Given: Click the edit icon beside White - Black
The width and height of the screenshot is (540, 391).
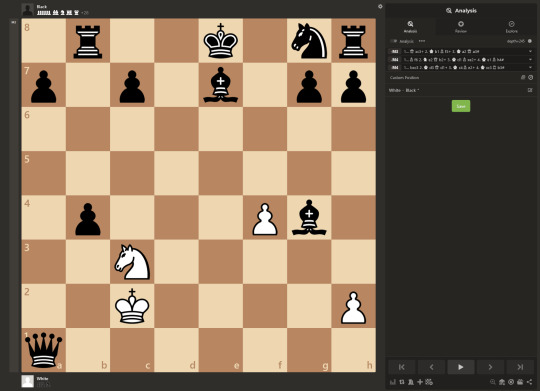Looking at the screenshot, I should [x=530, y=90].
